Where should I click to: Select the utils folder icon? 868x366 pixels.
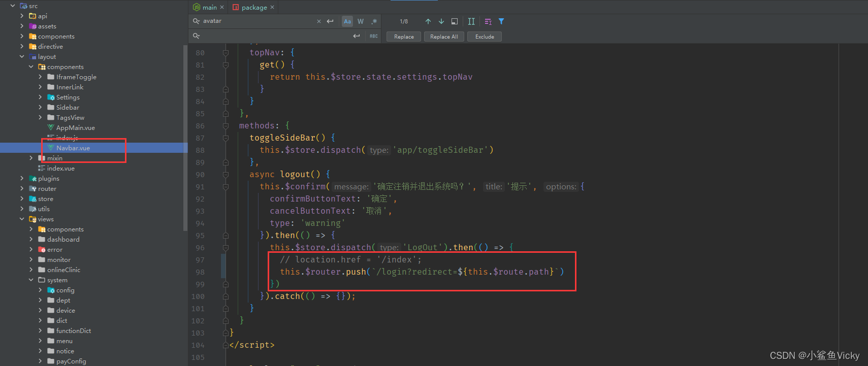click(x=33, y=209)
